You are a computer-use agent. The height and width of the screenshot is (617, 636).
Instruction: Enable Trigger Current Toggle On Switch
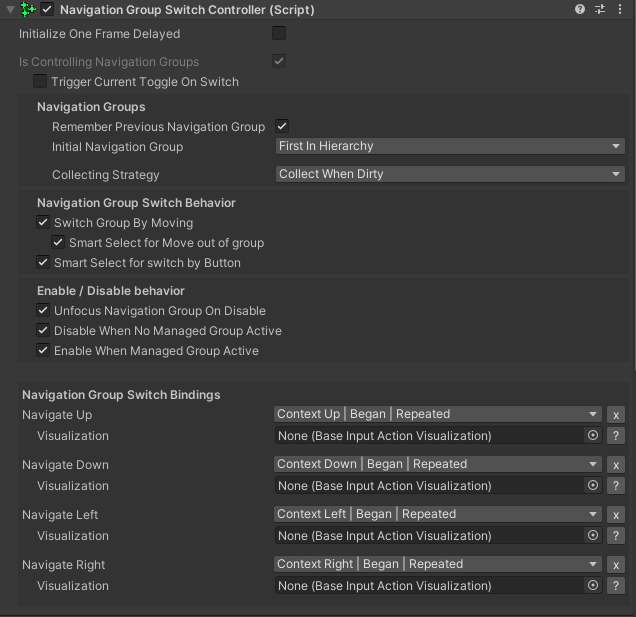(40, 81)
